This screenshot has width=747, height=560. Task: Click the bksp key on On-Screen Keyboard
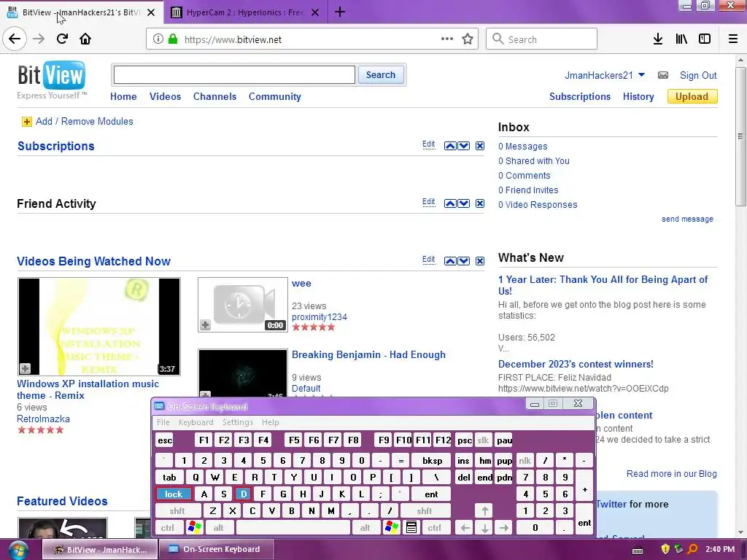(x=433, y=461)
